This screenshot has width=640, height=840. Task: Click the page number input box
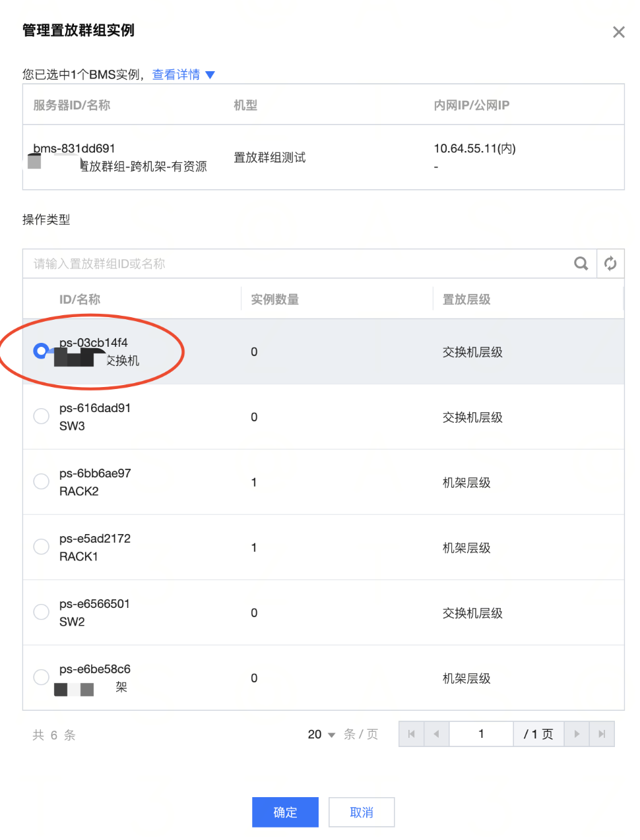point(481,734)
